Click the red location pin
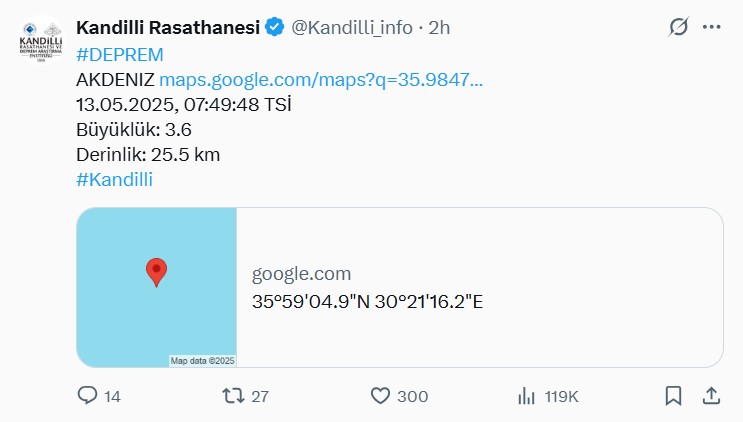Screen dimensions: 743x422 (156, 271)
